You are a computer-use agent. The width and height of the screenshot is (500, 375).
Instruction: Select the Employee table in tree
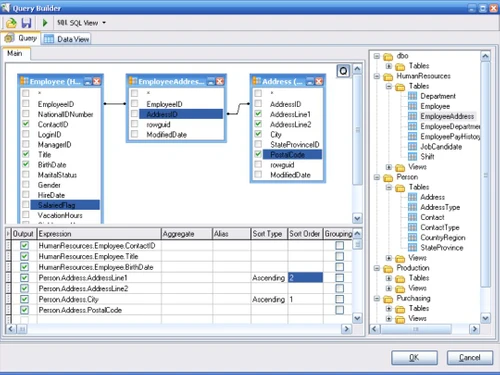click(435, 106)
